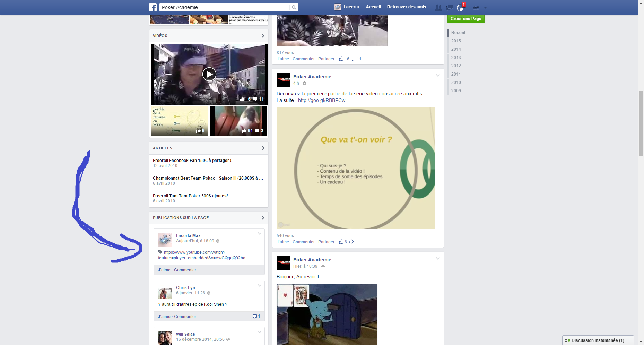Click Partager on the 540 vues post

point(326,242)
